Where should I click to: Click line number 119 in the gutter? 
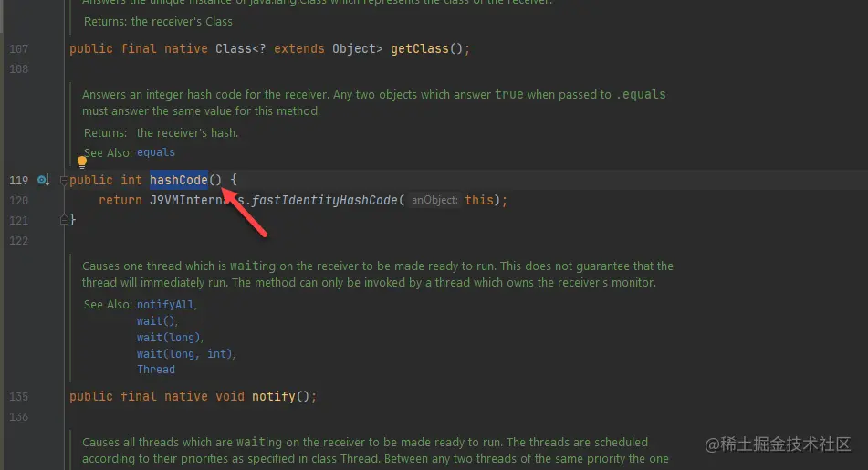point(18,180)
